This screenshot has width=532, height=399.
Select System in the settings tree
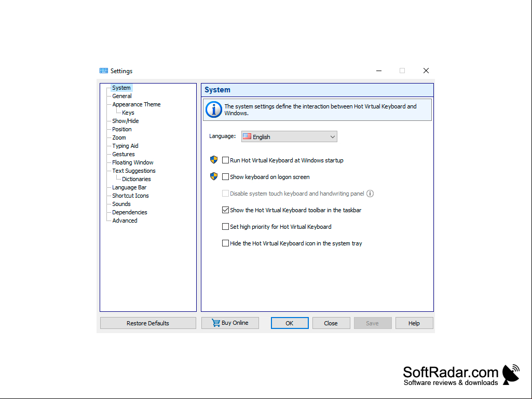pyautogui.click(x=121, y=88)
